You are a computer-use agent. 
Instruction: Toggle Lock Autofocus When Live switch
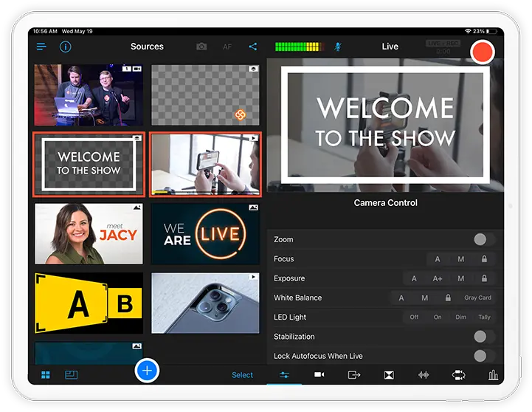click(484, 356)
